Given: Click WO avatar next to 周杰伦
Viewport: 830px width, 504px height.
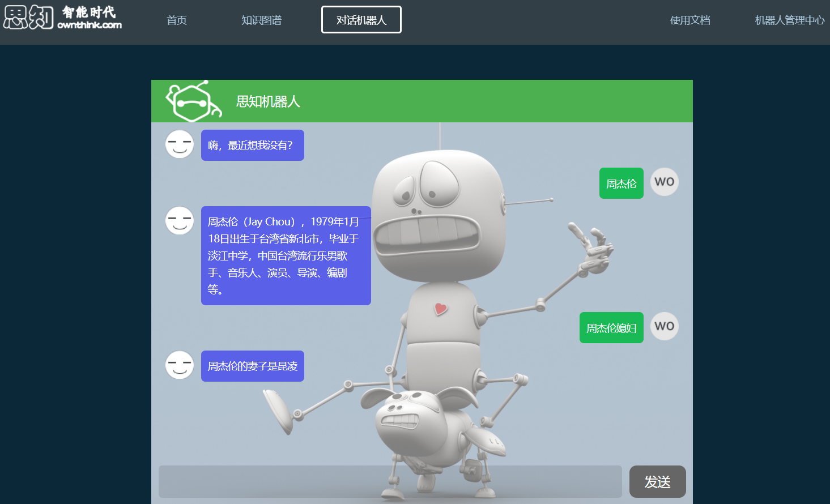Looking at the screenshot, I should (x=665, y=182).
